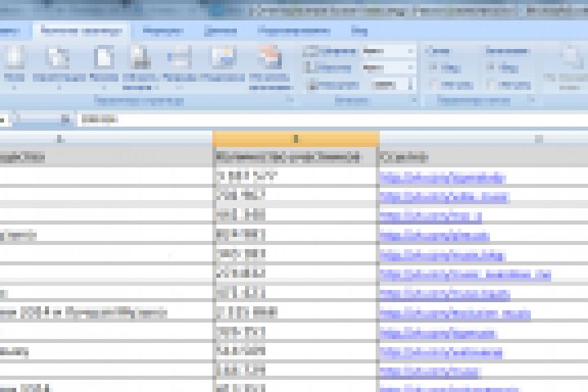Select the column header right of highlighted column
This screenshot has width=588, height=392.
pyautogui.click(x=483, y=139)
